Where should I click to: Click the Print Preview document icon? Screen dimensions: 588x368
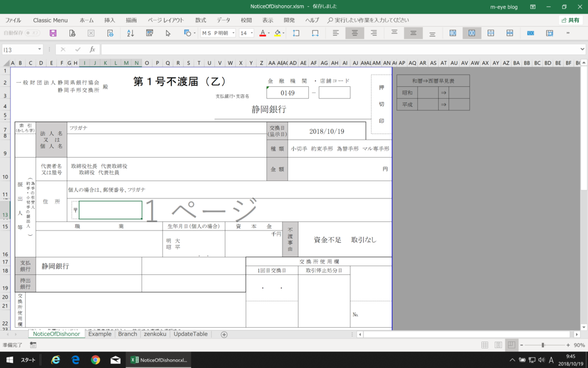72,33
